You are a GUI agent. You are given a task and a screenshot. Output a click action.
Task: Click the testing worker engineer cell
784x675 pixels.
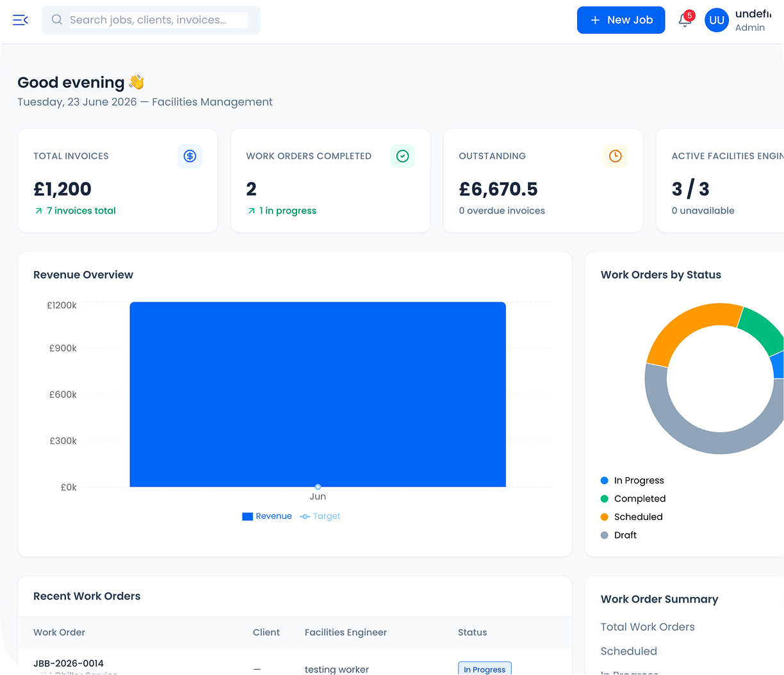337,669
